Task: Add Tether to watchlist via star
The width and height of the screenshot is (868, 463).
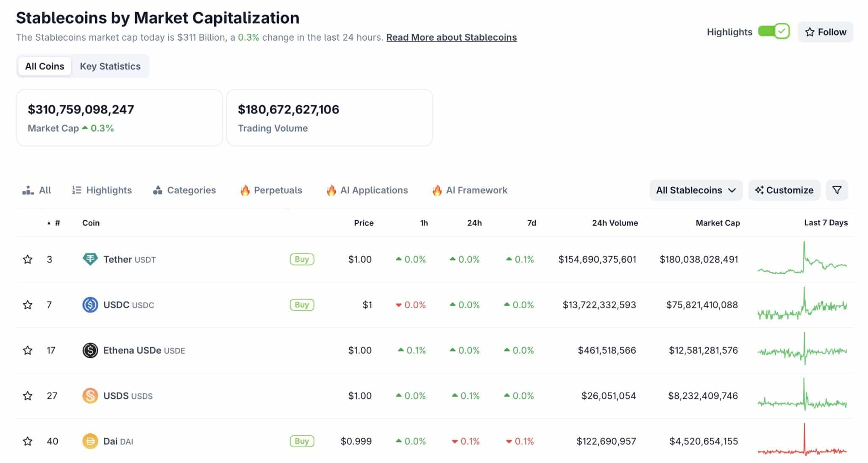Action: coord(28,259)
